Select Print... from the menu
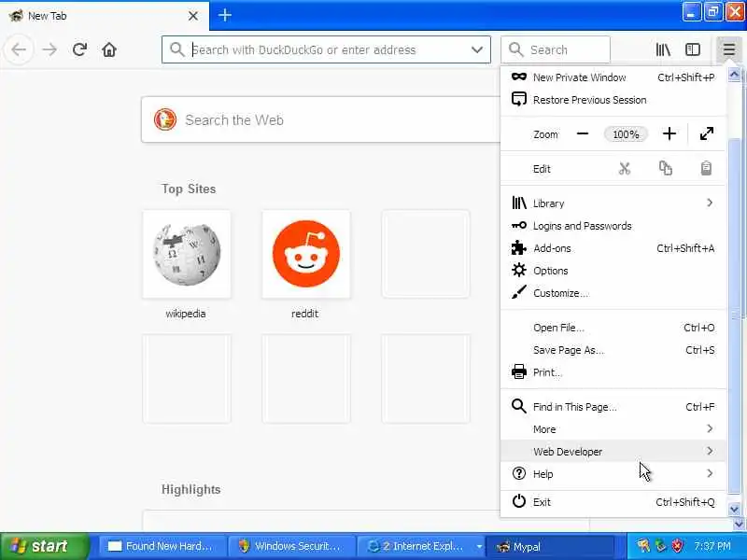The image size is (747, 560). 613,372
